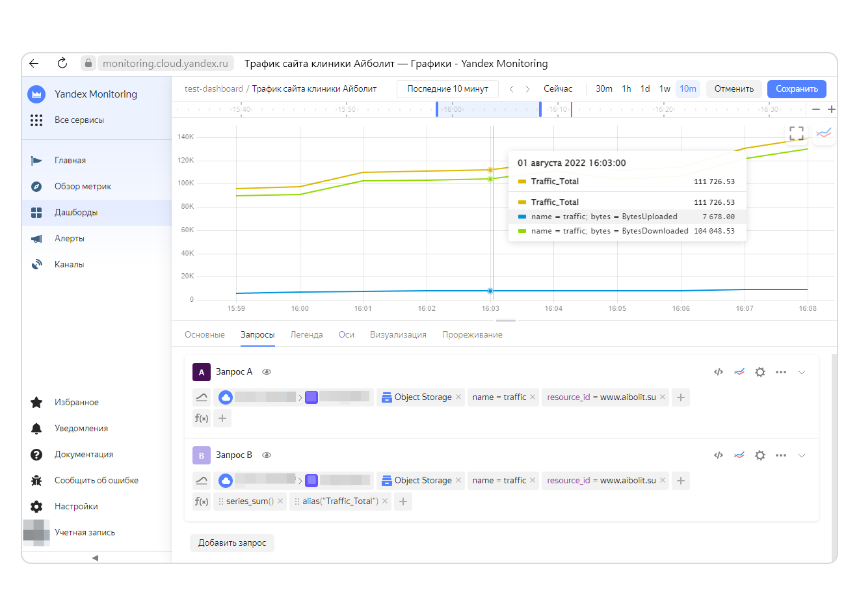
Task: Click the Документация question mark icon
Action: [36, 455]
